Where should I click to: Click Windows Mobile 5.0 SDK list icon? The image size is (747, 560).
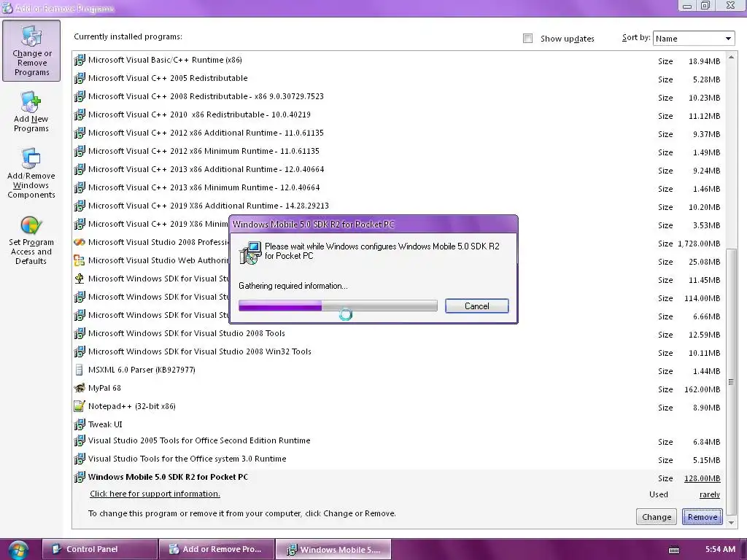click(80, 477)
